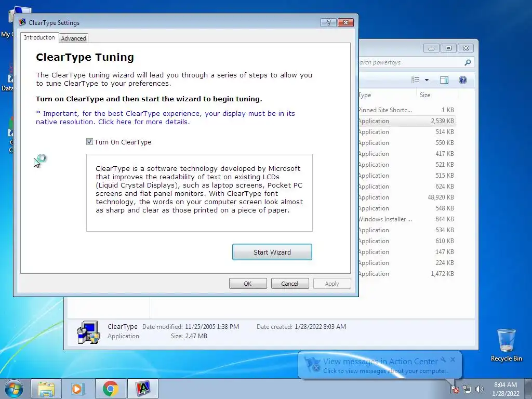This screenshot has height=399, width=532.
Task: Open the Windows Start orb
Action: tap(14, 389)
